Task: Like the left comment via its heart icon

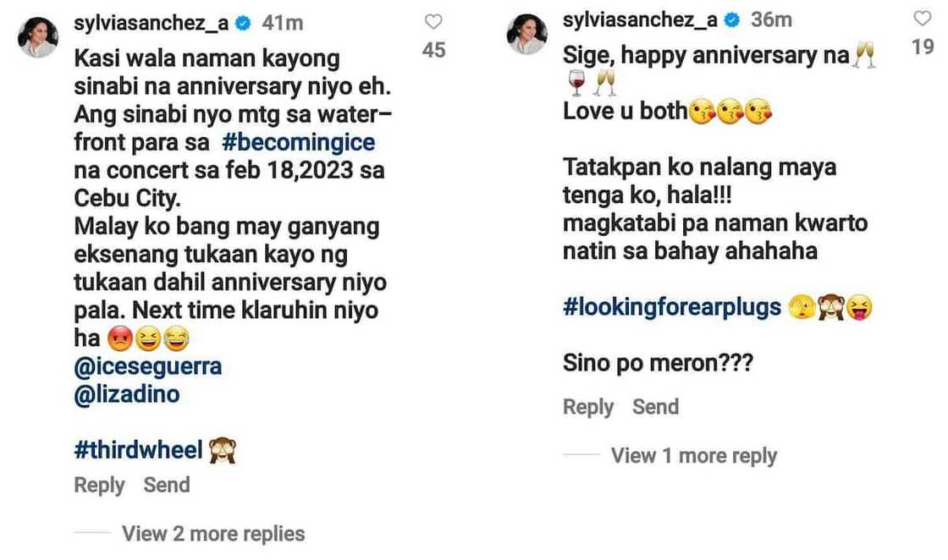Action: point(433,22)
